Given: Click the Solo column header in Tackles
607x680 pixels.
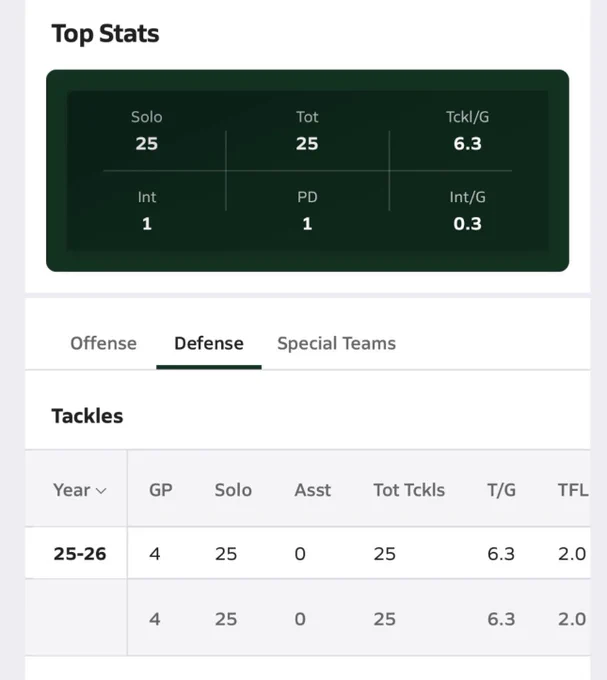Looking at the screenshot, I should [x=233, y=490].
